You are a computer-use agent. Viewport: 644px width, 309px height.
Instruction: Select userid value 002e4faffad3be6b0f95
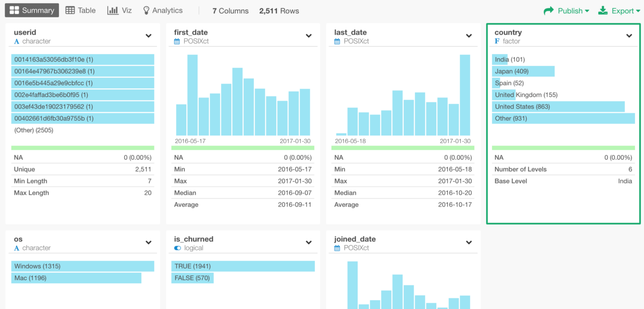pyautogui.click(x=83, y=95)
